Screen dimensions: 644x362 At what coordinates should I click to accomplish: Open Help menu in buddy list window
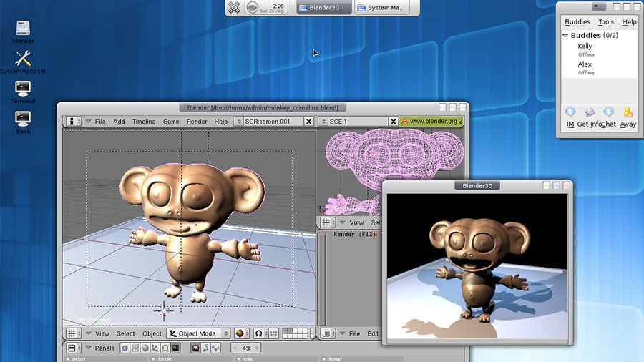(x=629, y=21)
